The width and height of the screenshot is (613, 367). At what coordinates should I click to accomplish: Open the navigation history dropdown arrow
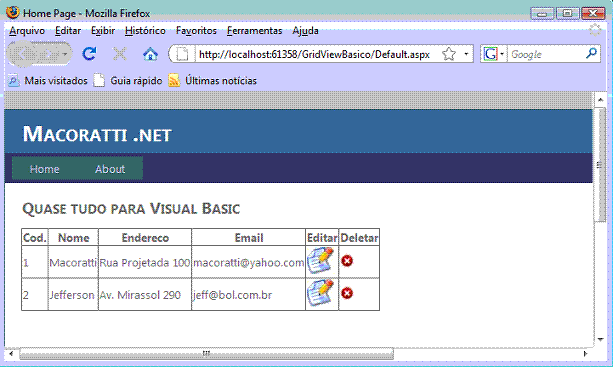click(x=65, y=54)
